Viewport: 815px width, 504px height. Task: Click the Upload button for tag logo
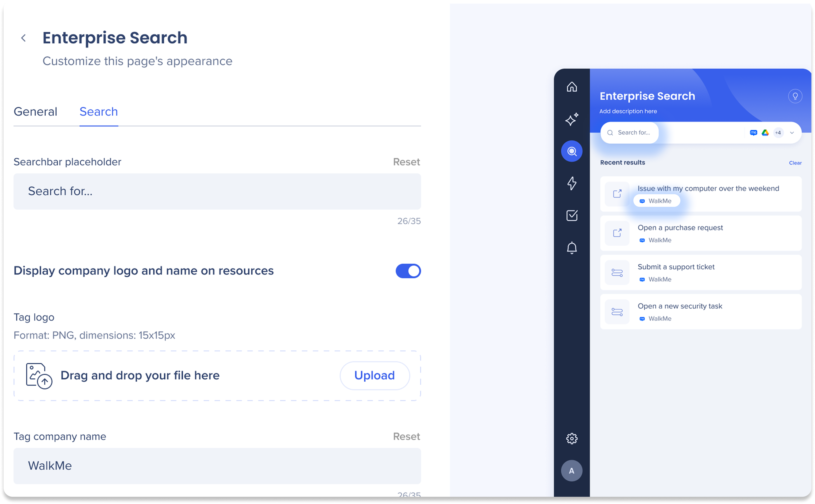click(x=374, y=376)
